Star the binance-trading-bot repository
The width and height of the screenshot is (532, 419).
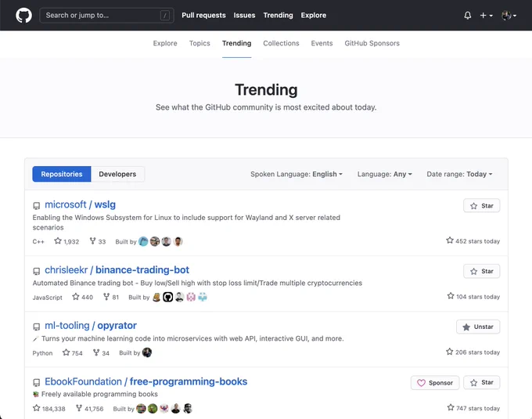481,271
